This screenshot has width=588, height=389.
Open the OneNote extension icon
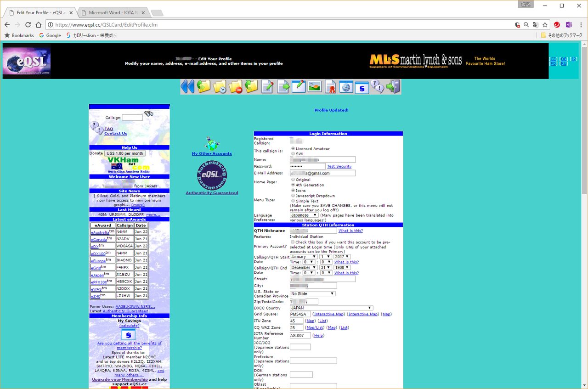click(x=569, y=25)
